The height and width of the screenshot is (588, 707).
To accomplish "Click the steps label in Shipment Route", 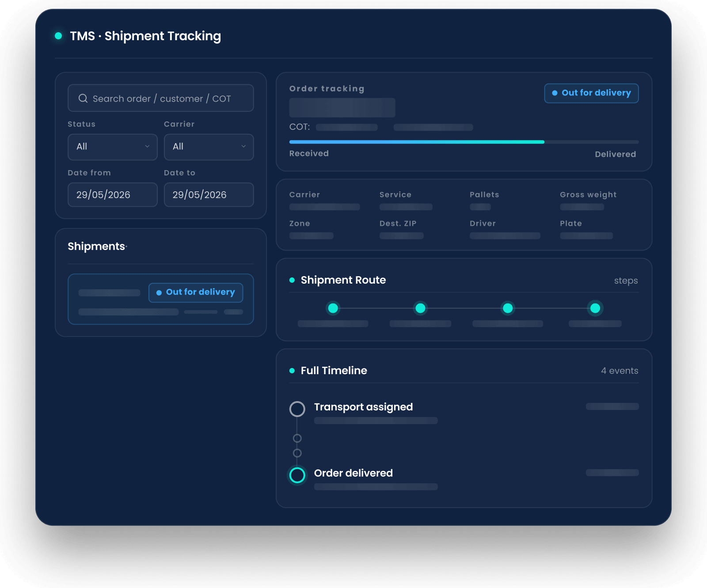I will (626, 281).
